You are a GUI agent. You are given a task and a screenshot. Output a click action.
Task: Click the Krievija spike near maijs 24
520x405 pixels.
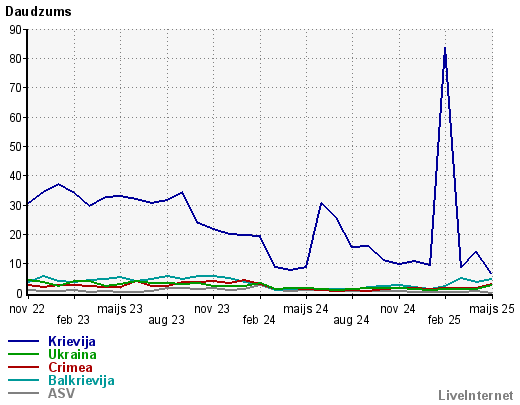tap(321, 203)
